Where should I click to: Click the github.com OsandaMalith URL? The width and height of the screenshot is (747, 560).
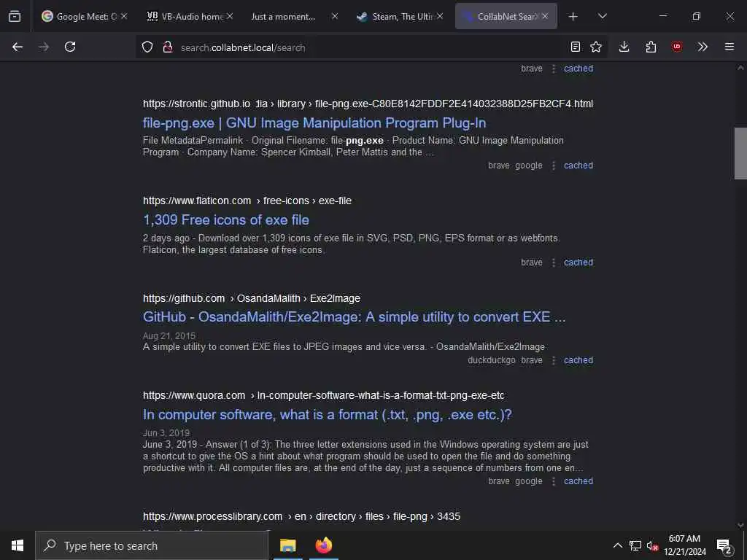pyautogui.click(x=252, y=298)
